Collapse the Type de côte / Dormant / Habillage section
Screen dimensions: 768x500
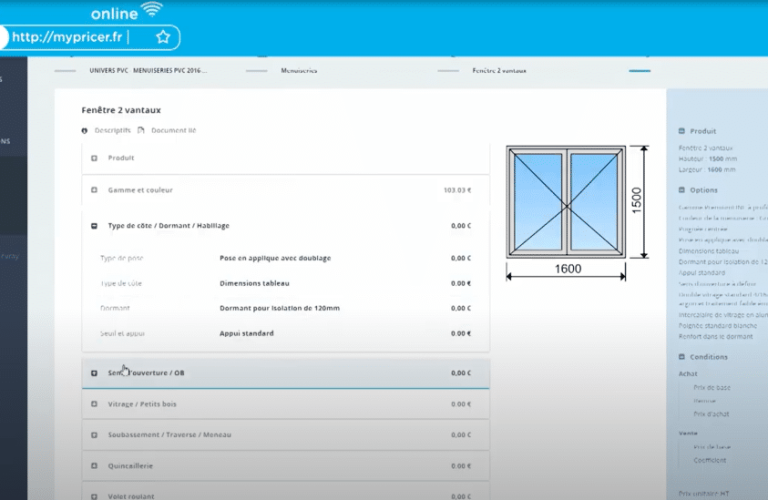(x=94, y=226)
